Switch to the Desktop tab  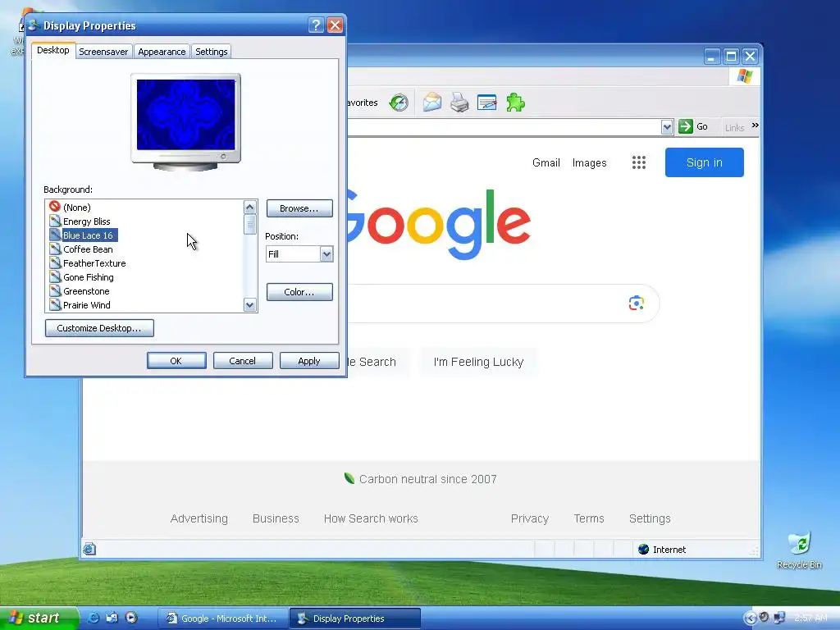point(53,50)
